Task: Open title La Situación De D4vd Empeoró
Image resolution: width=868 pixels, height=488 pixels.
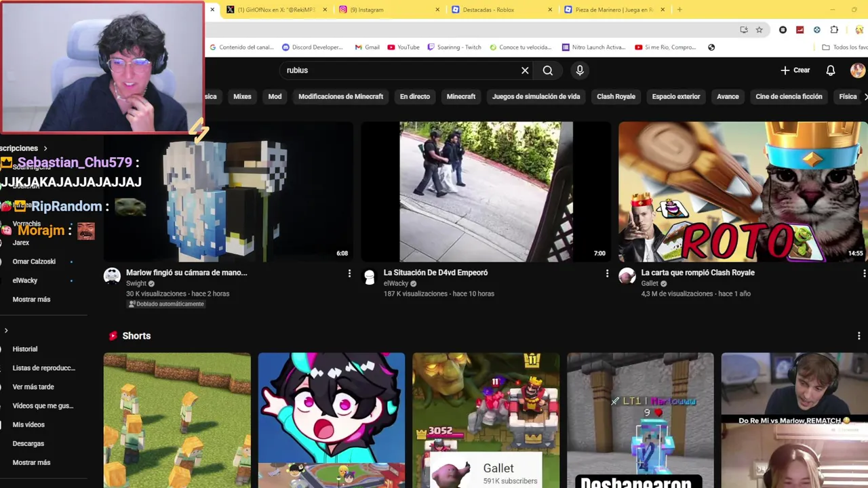Action: [435, 272]
